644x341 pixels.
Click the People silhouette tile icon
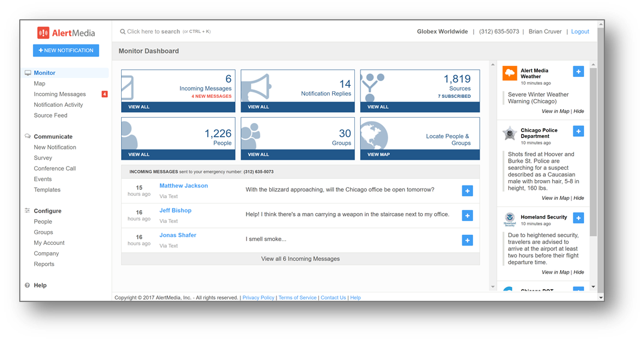(x=130, y=135)
